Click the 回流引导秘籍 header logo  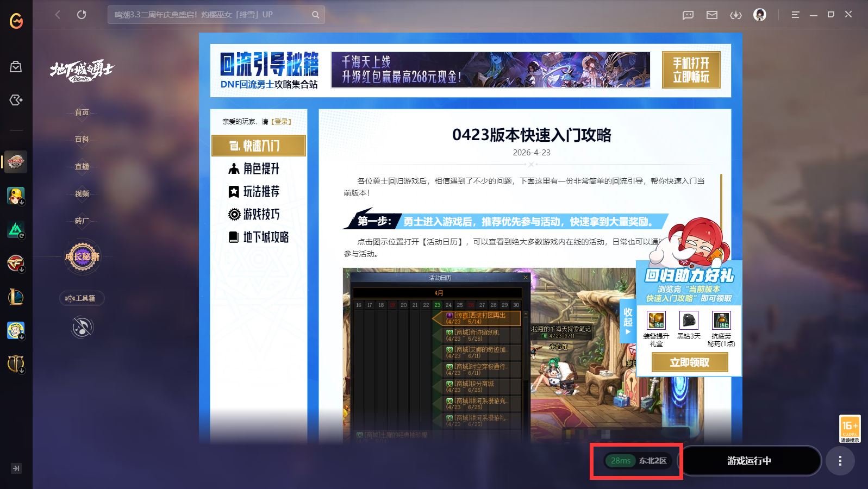269,70
